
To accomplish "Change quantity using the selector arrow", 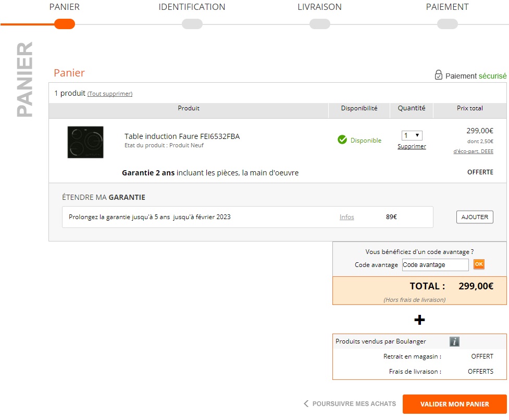I will 417,134.
